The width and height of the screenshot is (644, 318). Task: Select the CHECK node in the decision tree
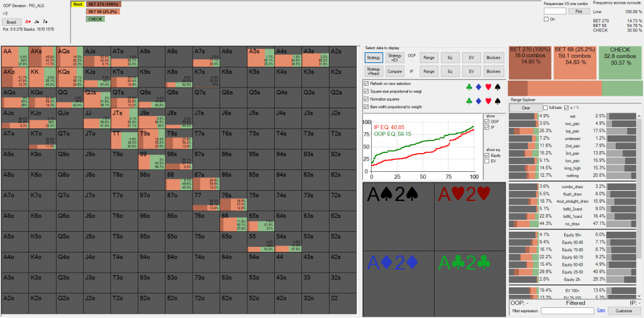pos(95,19)
